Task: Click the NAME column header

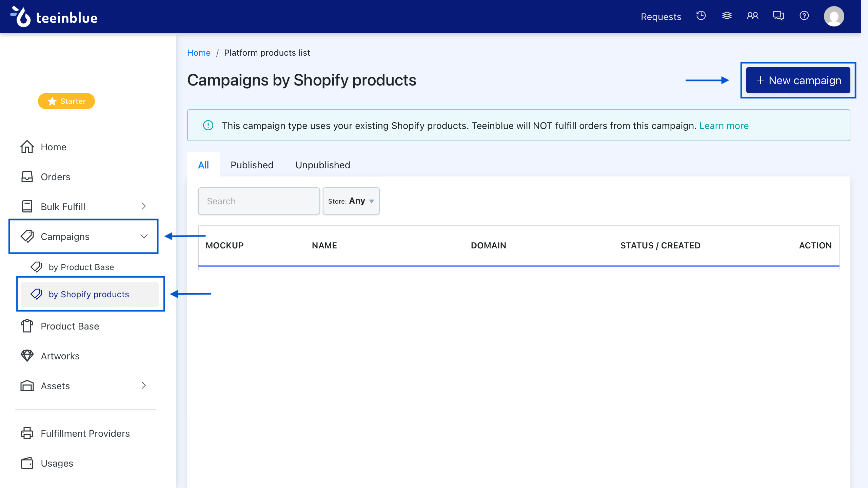Action: click(x=324, y=245)
